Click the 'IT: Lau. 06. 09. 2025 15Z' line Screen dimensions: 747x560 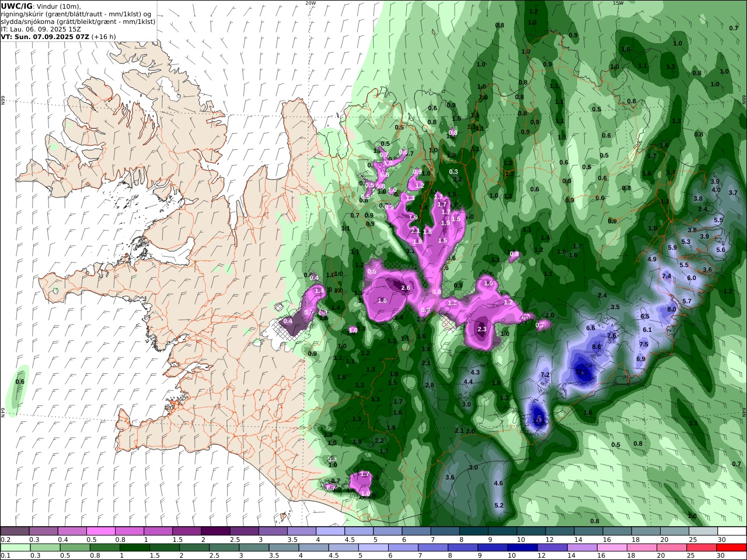(41, 29)
